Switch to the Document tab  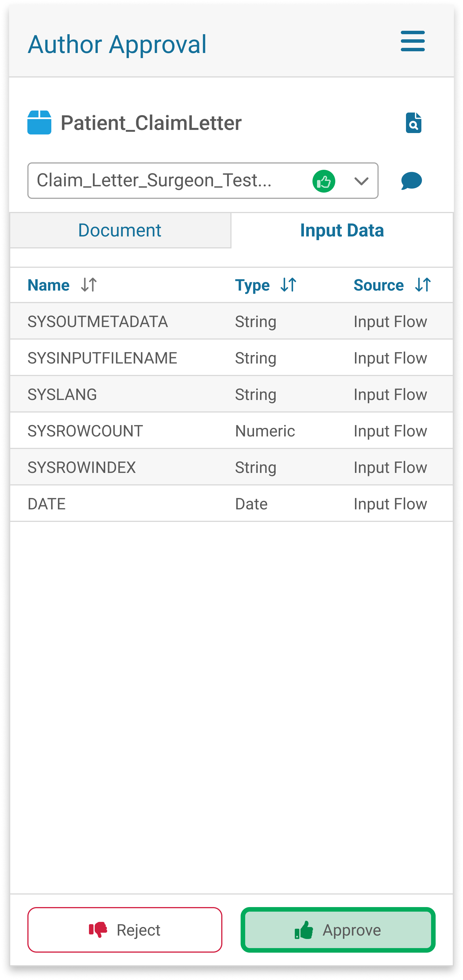(x=119, y=230)
